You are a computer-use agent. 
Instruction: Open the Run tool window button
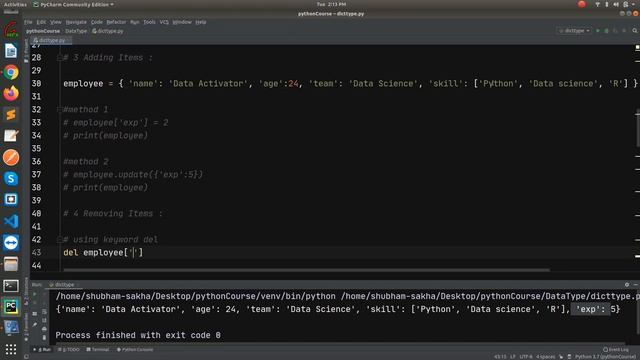[42, 349]
